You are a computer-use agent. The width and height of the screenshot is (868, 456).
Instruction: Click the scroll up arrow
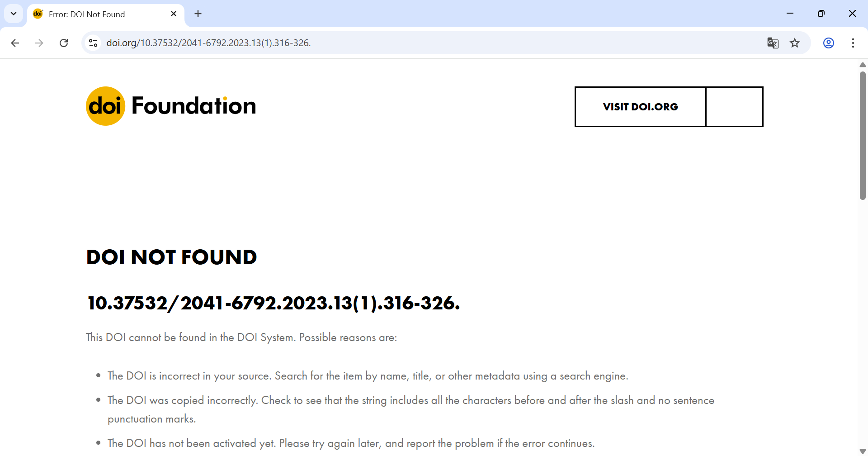(x=863, y=65)
